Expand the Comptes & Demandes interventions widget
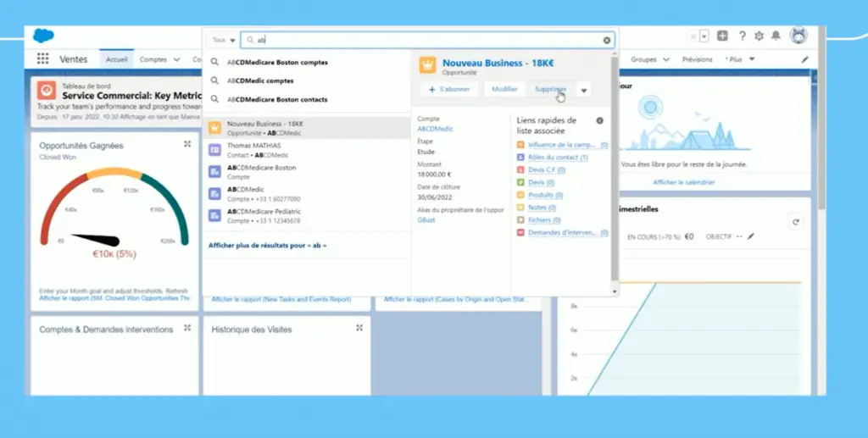Viewport: 868px width, 438px height. tap(187, 327)
